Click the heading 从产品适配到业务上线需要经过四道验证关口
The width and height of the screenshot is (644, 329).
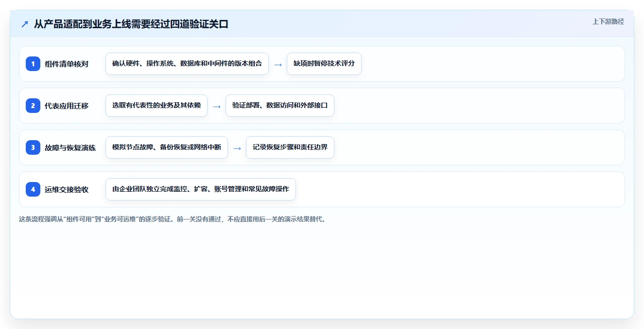[131, 24]
